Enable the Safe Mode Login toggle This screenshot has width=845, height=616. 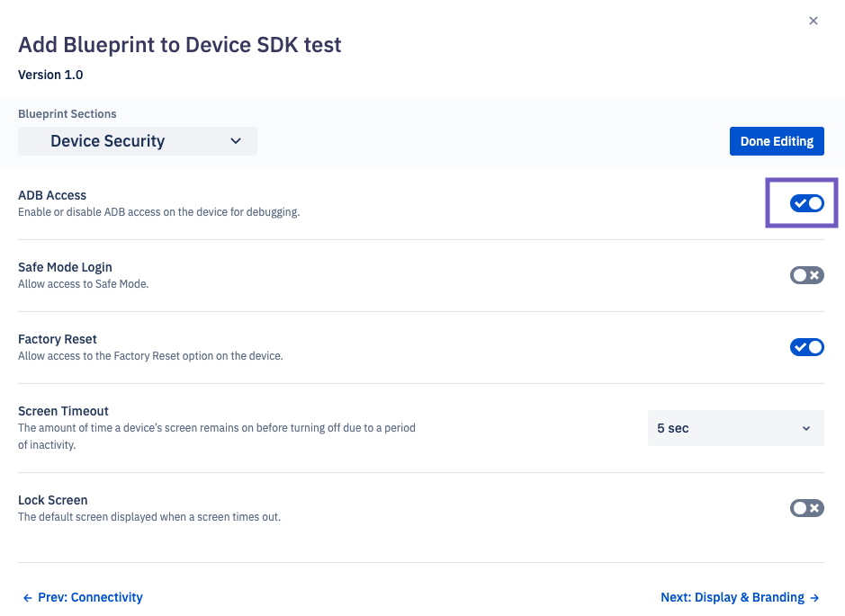(806, 275)
